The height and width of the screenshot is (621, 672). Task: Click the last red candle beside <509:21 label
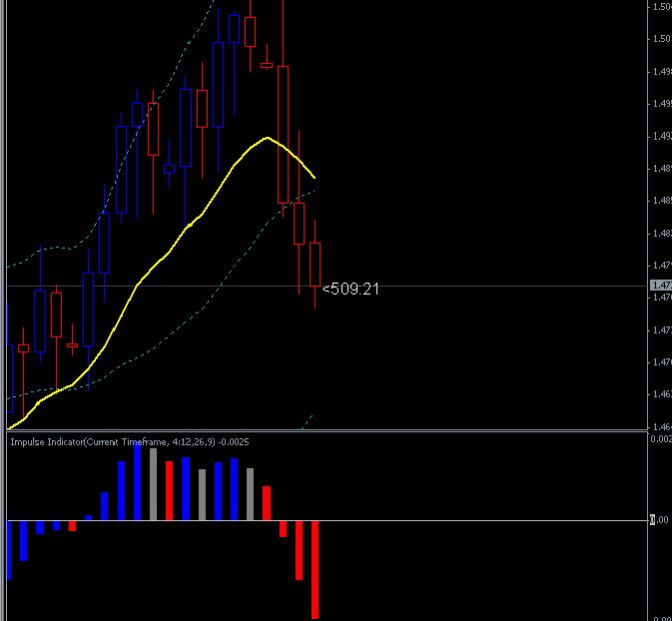(315, 264)
